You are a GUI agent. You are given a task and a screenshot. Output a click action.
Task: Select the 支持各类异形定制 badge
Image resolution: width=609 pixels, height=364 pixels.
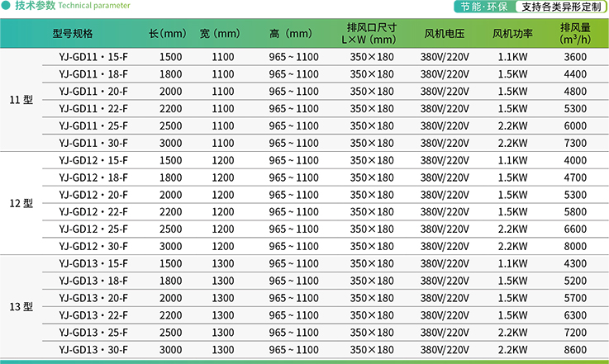(559, 7)
